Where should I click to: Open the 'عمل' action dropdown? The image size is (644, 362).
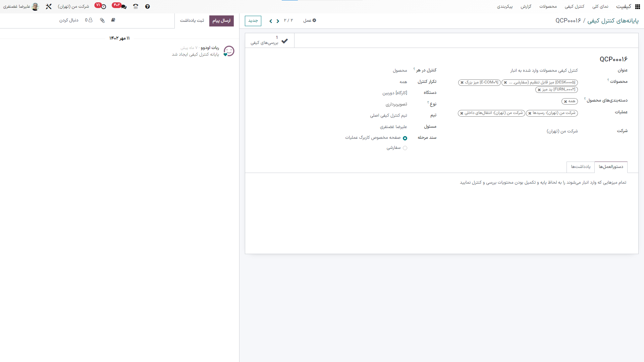(x=310, y=20)
